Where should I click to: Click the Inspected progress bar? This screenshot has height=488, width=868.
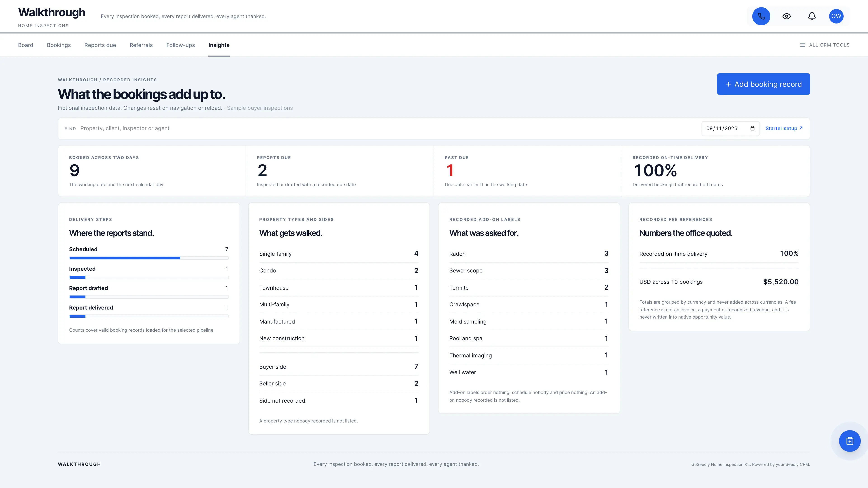pos(149,277)
